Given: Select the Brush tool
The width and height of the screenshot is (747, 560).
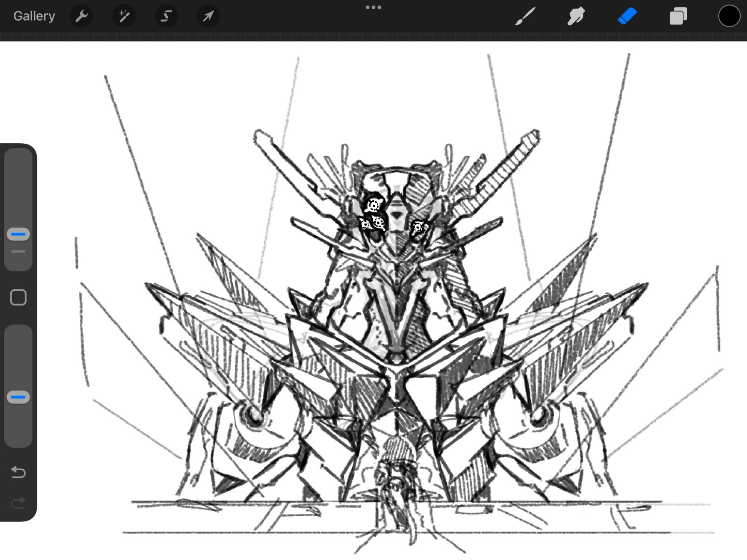Looking at the screenshot, I should click(525, 16).
